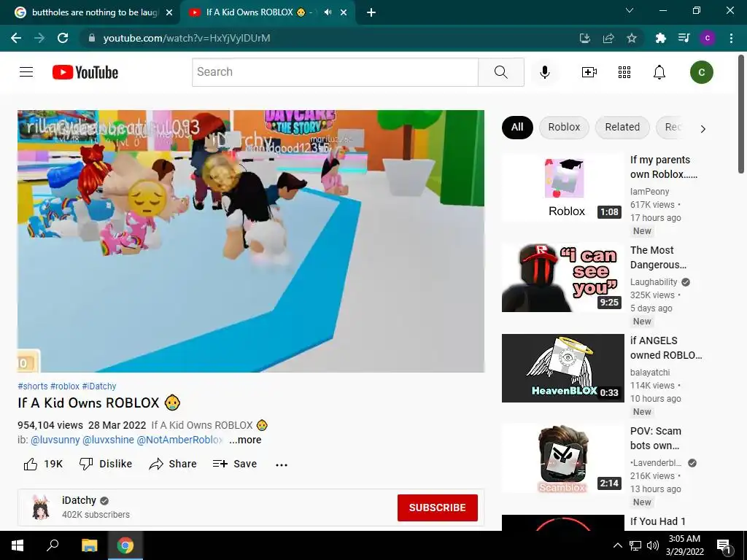
Task: Open the YouTube guide hamburger menu
Action: (x=26, y=72)
